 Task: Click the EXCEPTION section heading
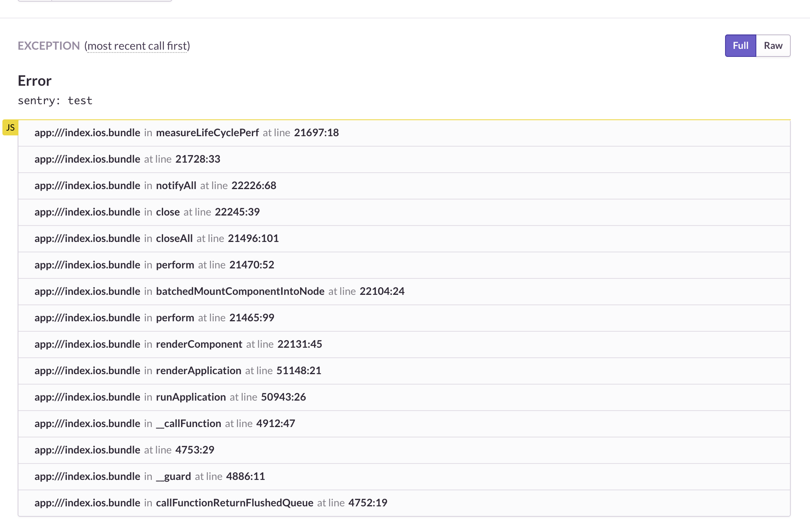[48, 46]
